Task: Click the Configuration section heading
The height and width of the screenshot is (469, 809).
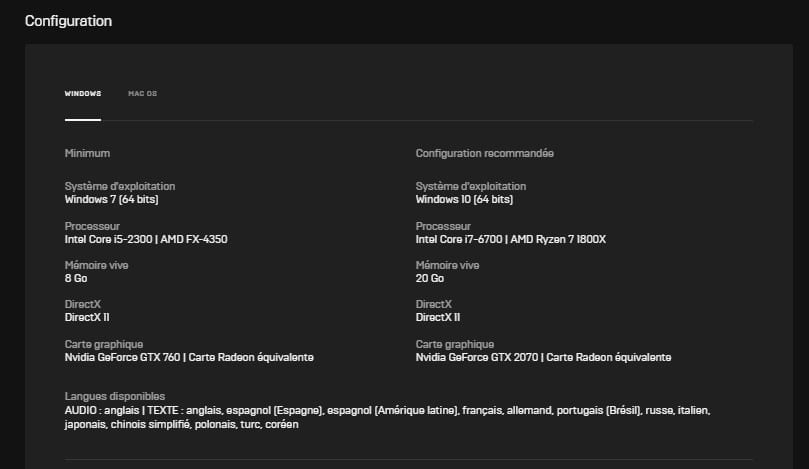Action: coord(68,21)
